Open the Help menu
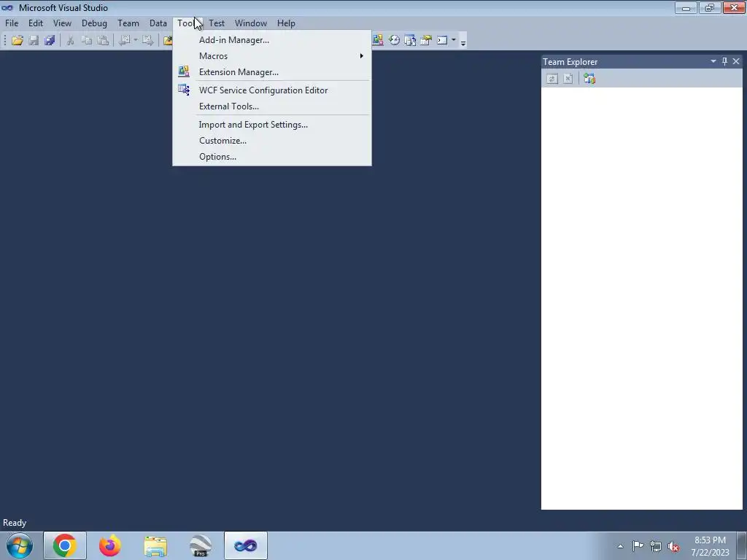The image size is (747, 560). [x=286, y=23]
